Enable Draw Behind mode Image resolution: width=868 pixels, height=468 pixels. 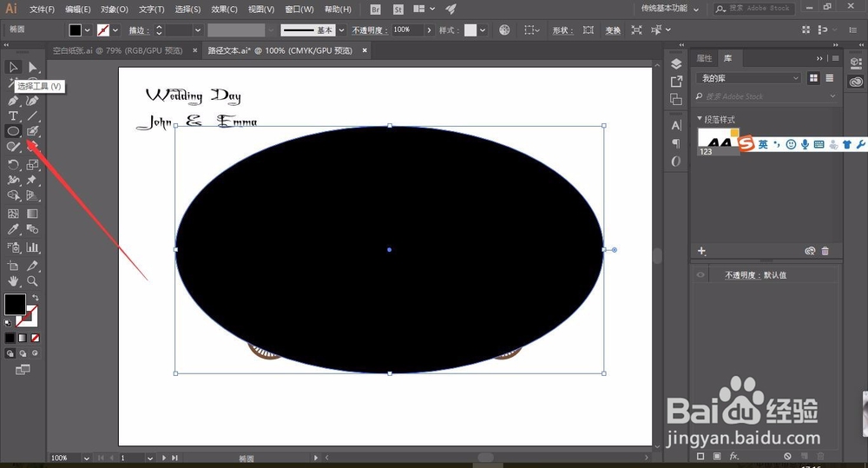tap(23, 353)
